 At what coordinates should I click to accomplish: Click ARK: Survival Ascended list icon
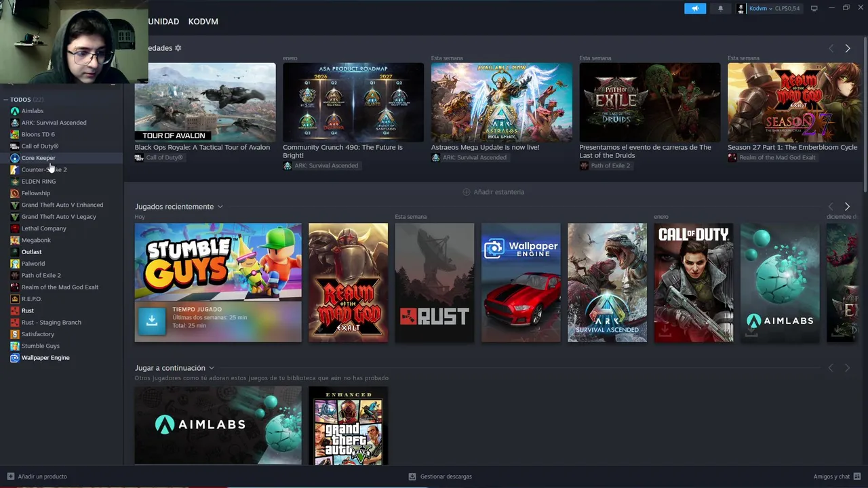click(15, 123)
